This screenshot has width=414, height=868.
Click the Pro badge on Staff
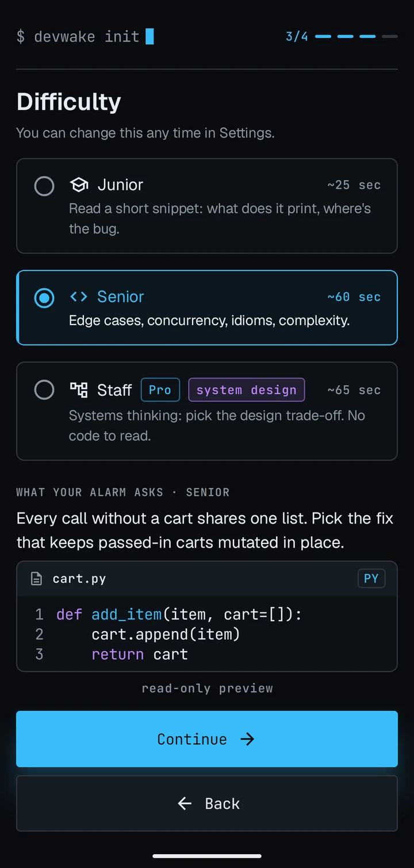click(x=160, y=390)
